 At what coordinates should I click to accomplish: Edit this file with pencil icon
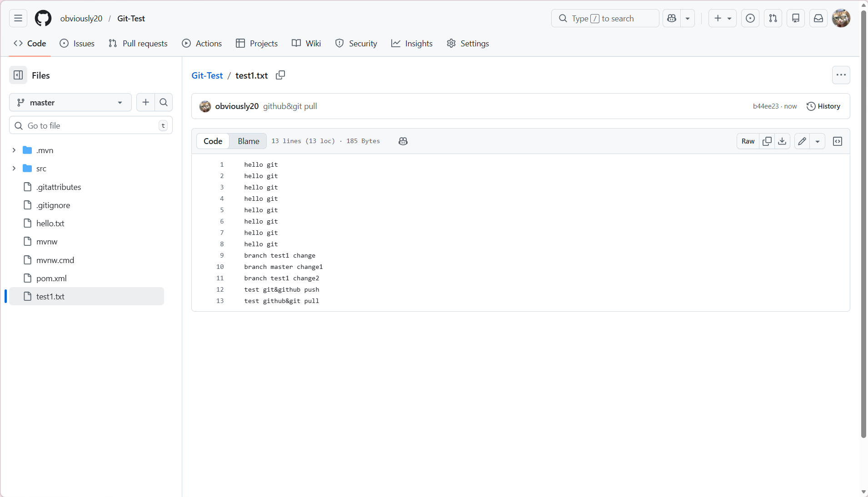coord(802,141)
